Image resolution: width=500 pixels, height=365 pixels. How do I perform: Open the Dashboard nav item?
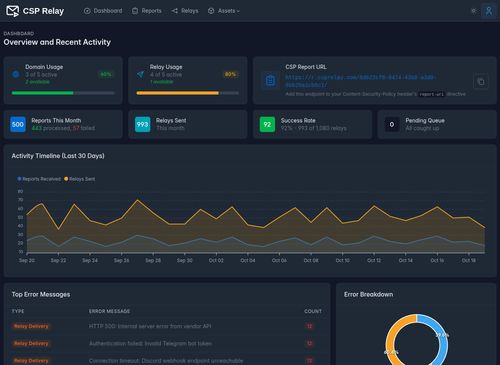[103, 11]
